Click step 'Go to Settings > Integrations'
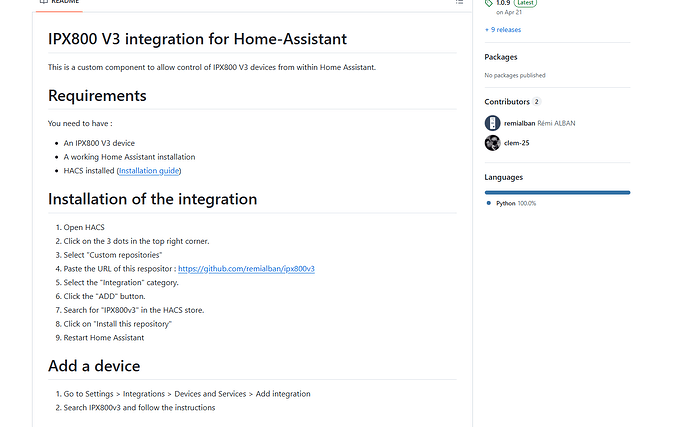Image resolution: width=690 pixels, height=427 pixels. [x=187, y=394]
